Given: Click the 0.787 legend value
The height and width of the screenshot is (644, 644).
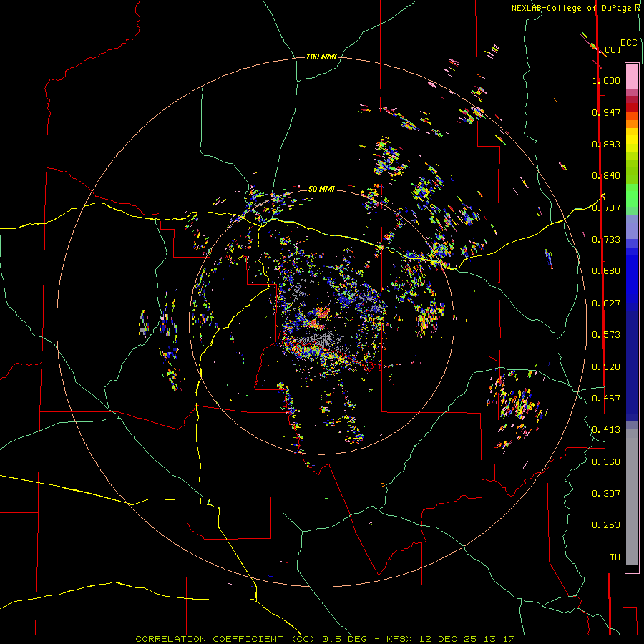Looking at the screenshot, I should point(606,208).
